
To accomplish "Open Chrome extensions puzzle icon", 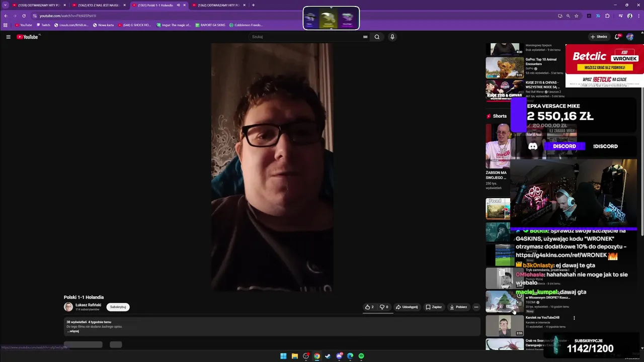I will (607, 16).
